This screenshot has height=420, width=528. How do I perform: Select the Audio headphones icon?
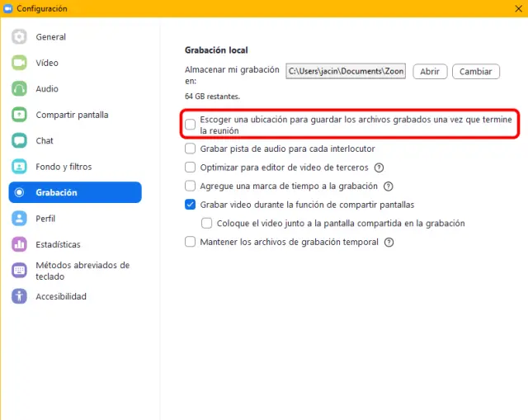(x=20, y=89)
